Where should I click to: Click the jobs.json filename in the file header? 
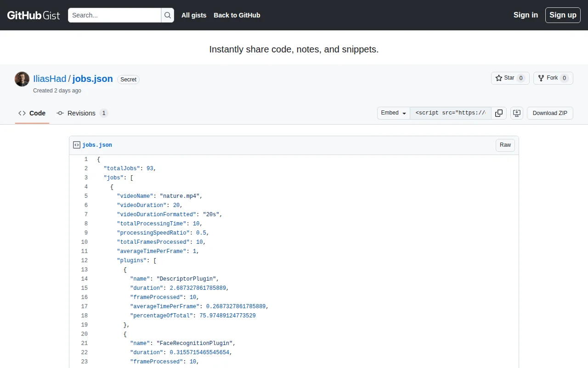97,145
